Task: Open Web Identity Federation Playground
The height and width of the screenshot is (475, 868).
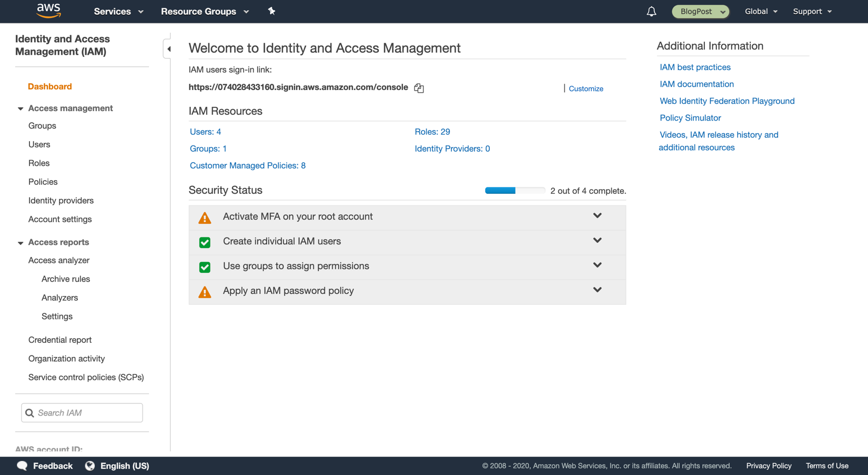Action: point(727,101)
